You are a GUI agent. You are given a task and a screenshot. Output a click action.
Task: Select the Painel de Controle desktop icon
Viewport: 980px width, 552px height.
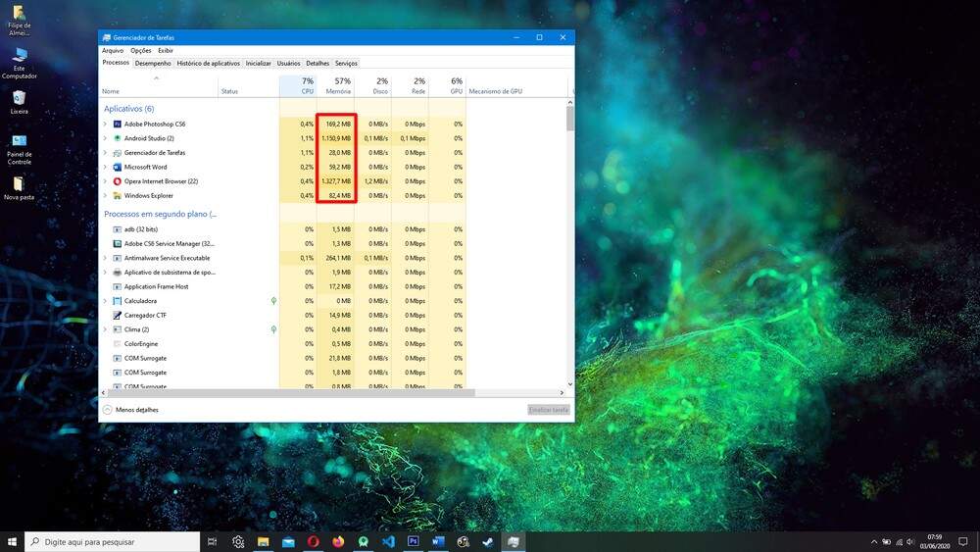coord(19,149)
